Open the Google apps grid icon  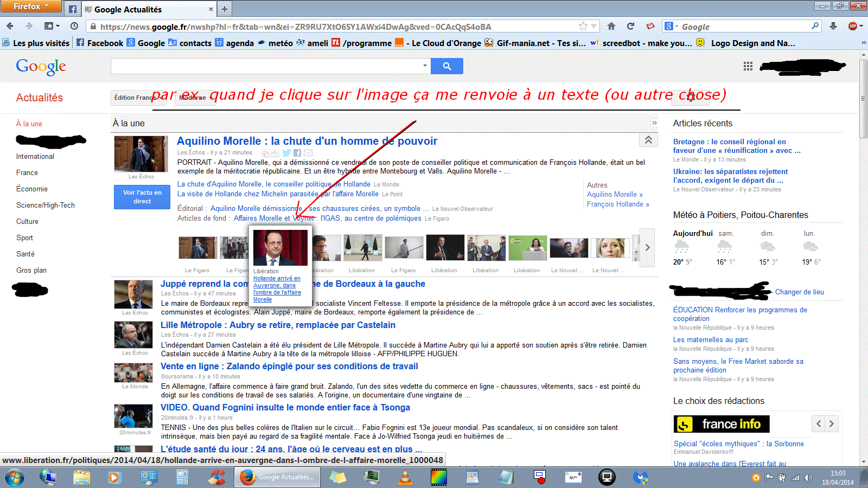(748, 66)
